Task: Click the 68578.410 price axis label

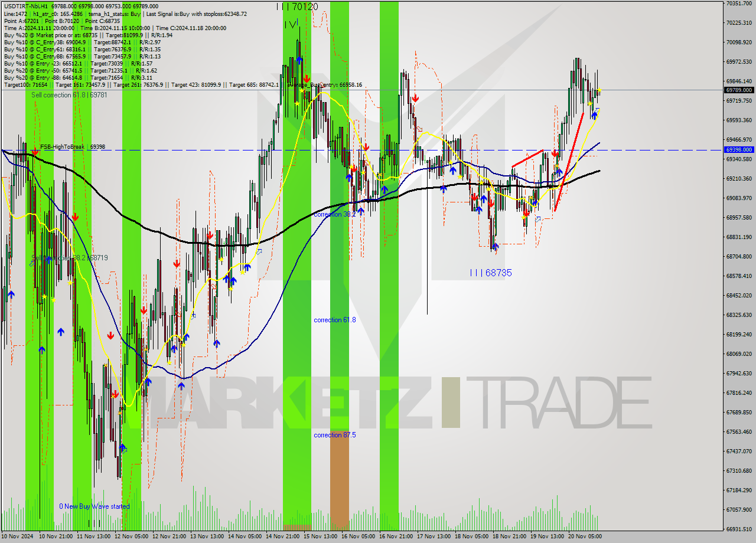Action: [739, 276]
